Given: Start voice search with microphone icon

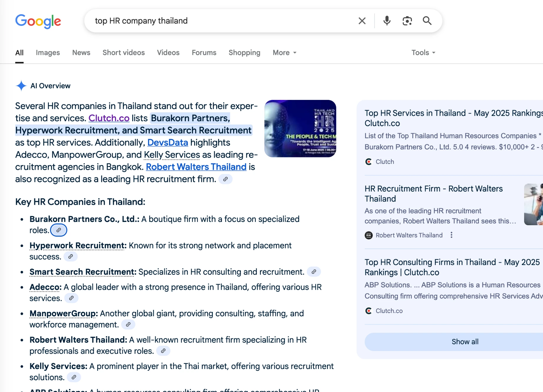Looking at the screenshot, I should pyautogui.click(x=387, y=21).
